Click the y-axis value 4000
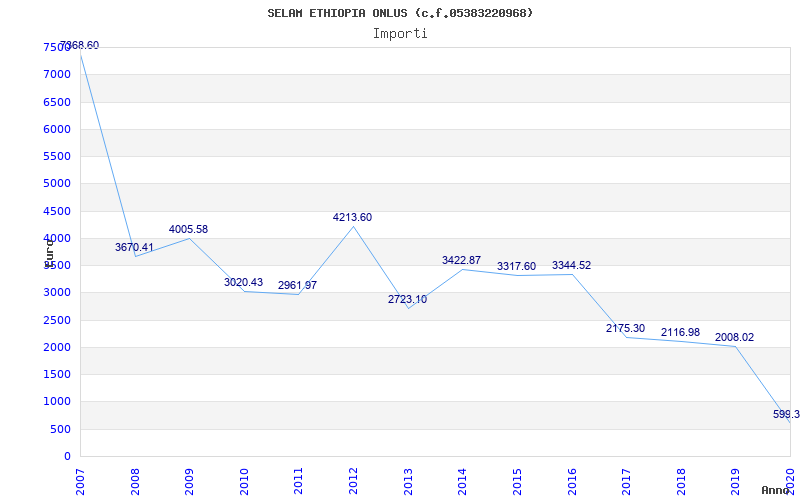 pyautogui.click(x=57, y=238)
